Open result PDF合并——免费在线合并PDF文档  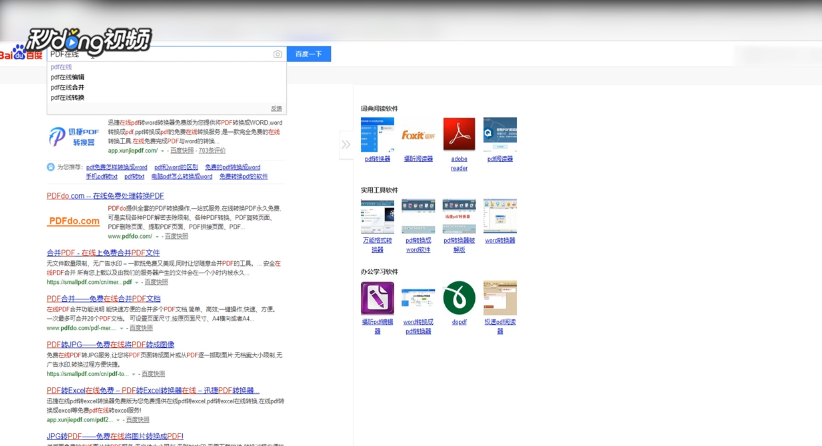[x=104, y=299]
